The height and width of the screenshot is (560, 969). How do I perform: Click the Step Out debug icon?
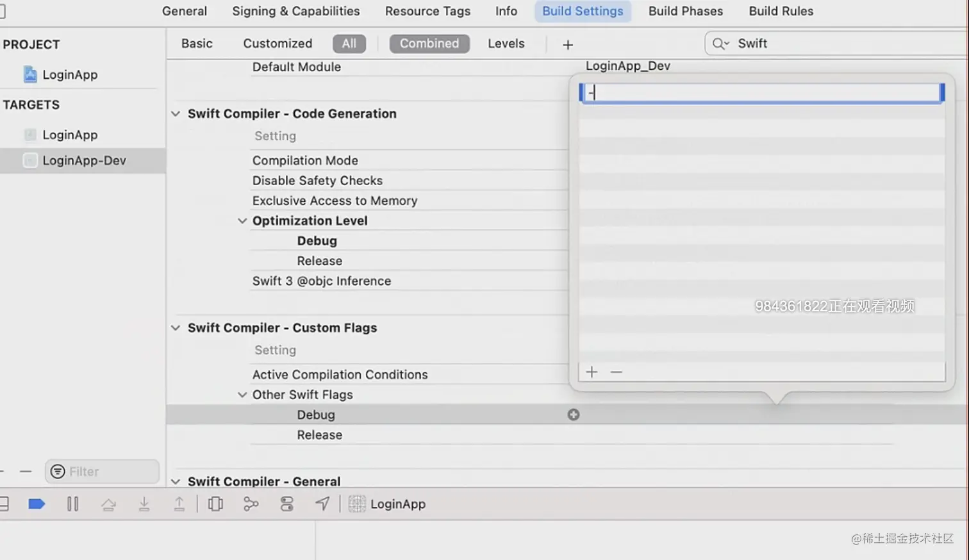point(179,504)
